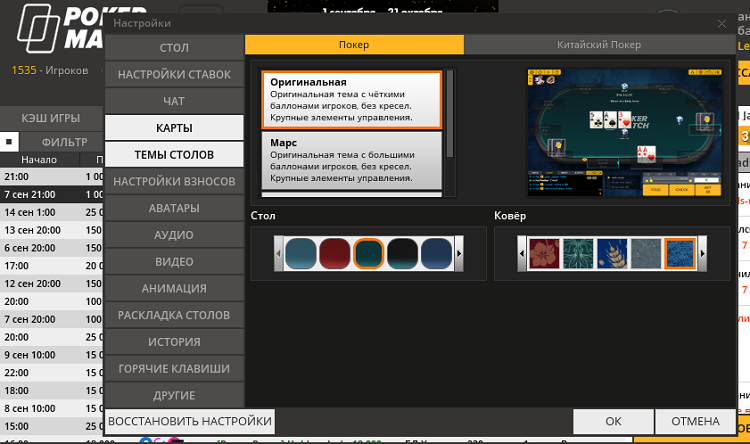Pick the dark blue table felt swatch

tap(435, 254)
